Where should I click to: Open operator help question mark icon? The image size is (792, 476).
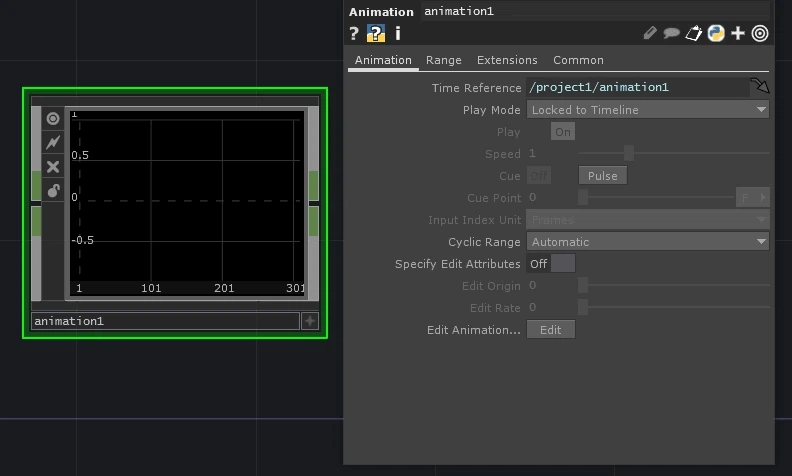pyautogui.click(x=354, y=33)
